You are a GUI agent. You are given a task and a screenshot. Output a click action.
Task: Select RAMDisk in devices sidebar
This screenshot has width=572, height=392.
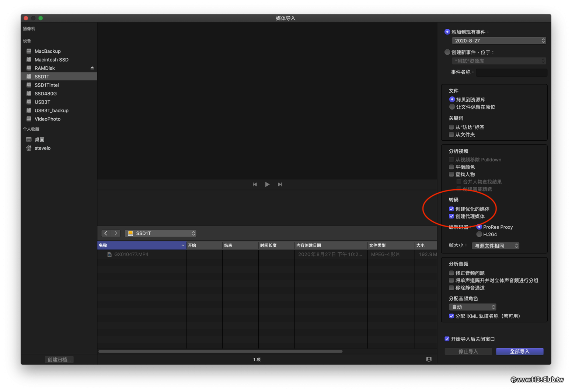(x=59, y=68)
